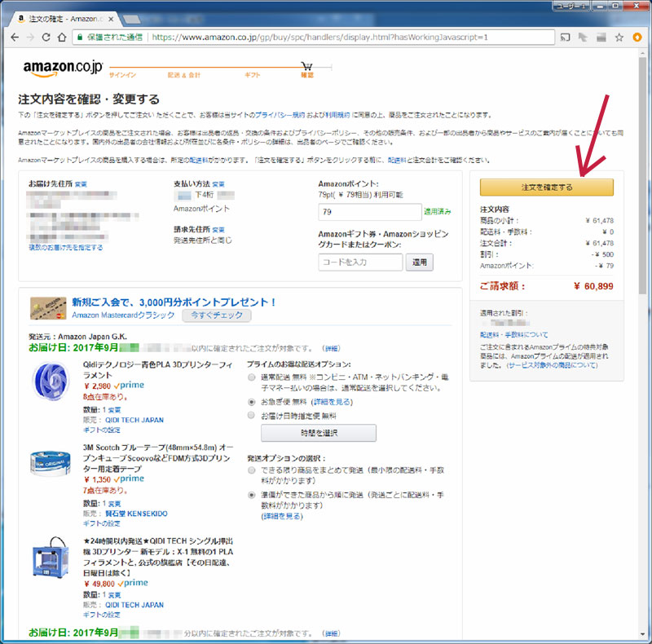Click QIDI TECH JAPAN seller under 3D printer
The image size is (652, 644).
134,605
